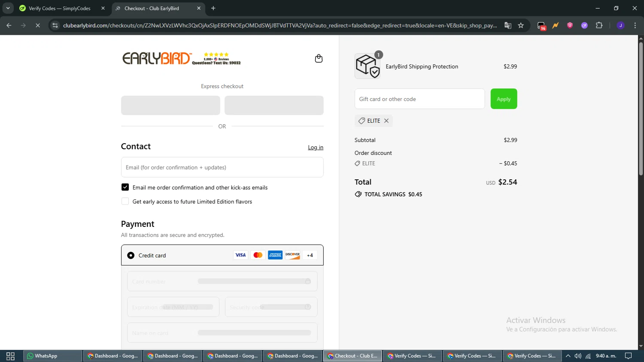The height and width of the screenshot is (362, 644).
Task: Click the Shipping Protection product thumbnail
Action: point(368,66)
